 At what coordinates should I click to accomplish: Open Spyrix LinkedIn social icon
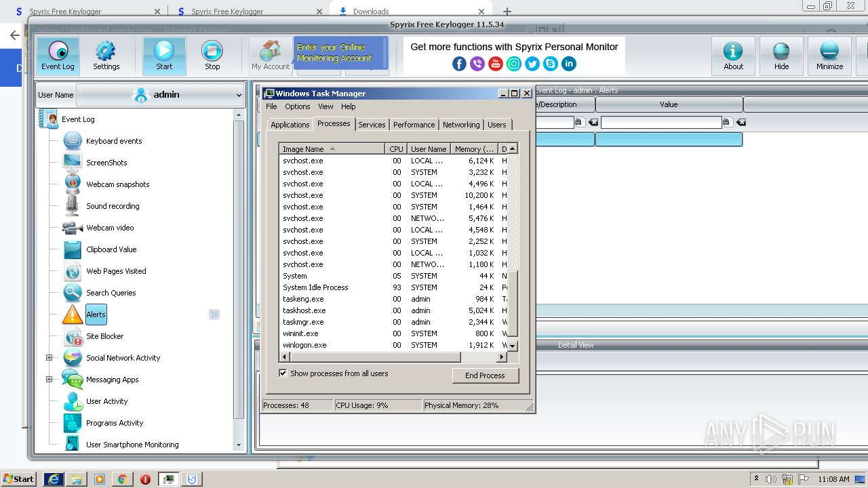coord(569,64)
